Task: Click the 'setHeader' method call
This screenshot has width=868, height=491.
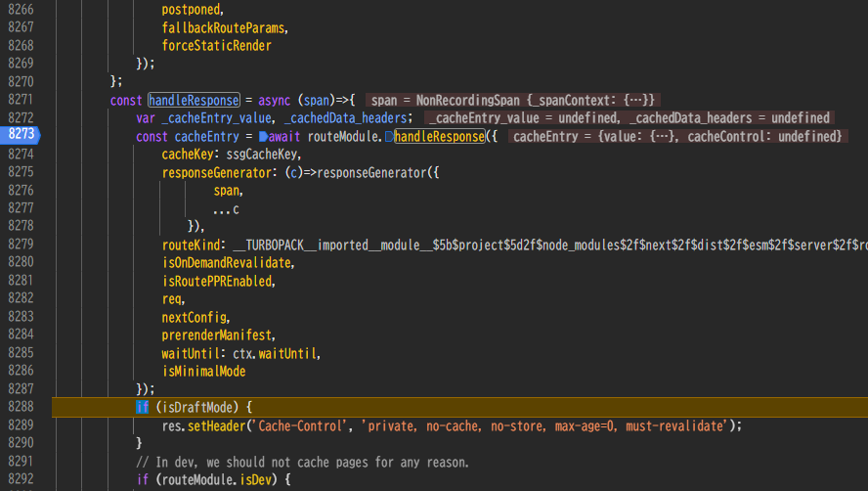Action: coord(216,425)
